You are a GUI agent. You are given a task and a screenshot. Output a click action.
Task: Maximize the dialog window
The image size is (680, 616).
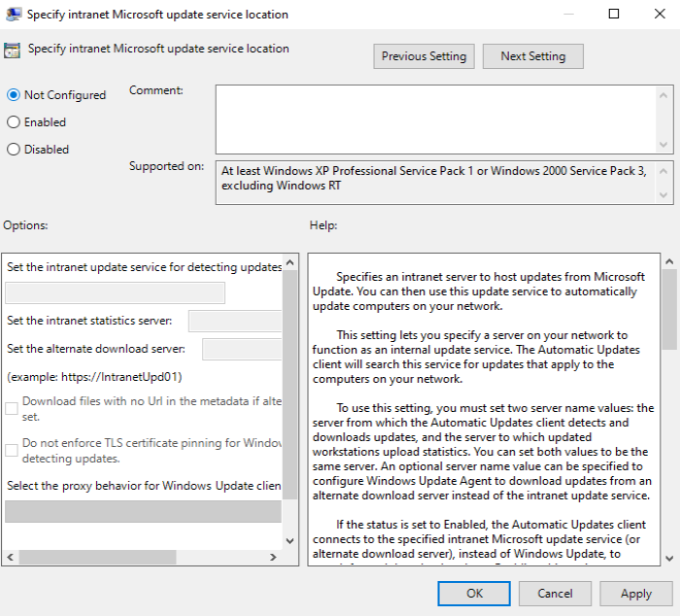(614, 14)
